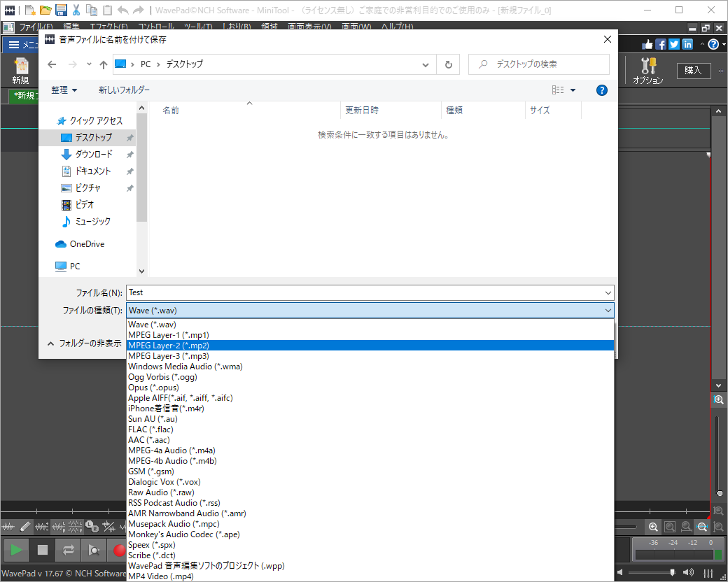This screenshot has width=728, height=582.
Task: Open オプション tools icon in WavePad
Action: tap(648, 71)
